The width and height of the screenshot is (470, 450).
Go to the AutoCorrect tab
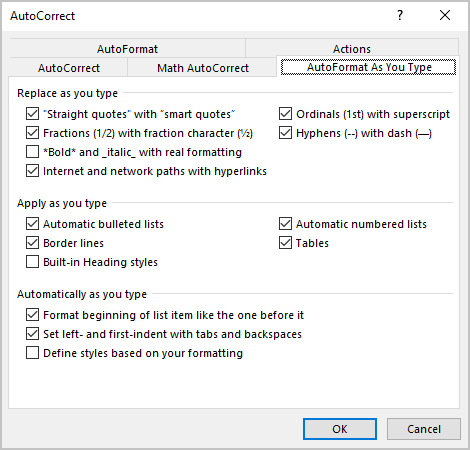(x=69, y=68)
